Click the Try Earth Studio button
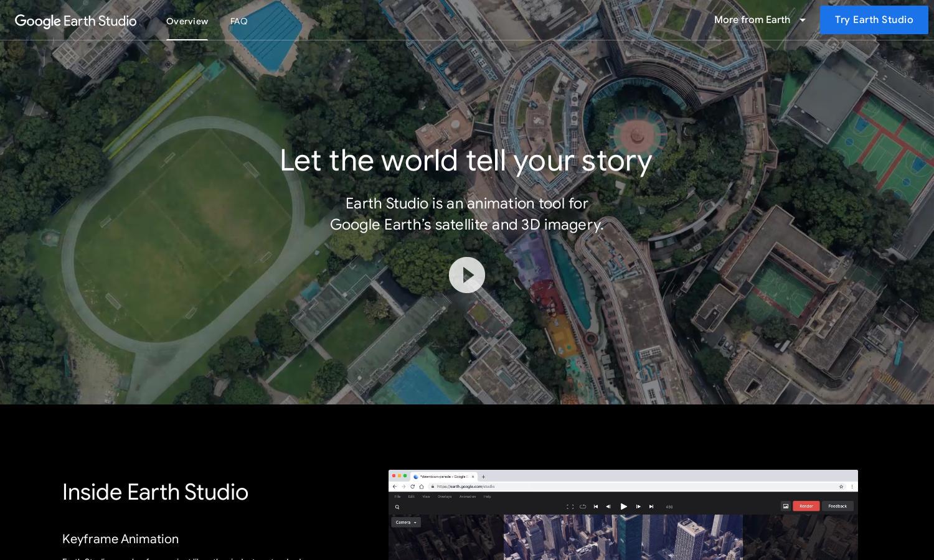Image resolution: width=934 pixels, height=560 pixels. click(x=874, y=20)
